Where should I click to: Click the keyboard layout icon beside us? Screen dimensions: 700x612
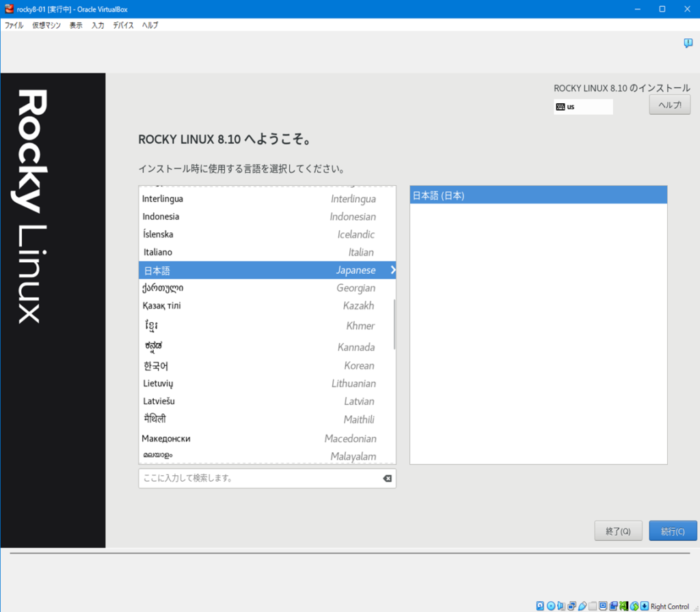click(x=561, y=107)
